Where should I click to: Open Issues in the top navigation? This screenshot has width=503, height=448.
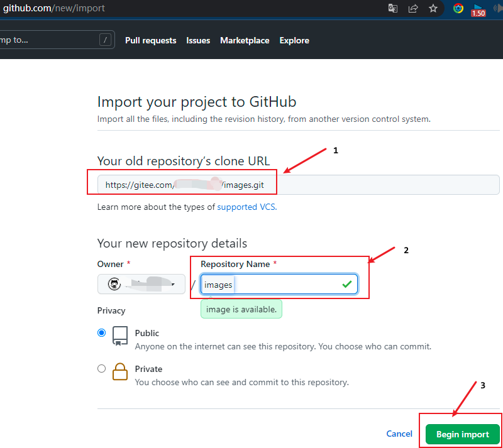(198, 40)
